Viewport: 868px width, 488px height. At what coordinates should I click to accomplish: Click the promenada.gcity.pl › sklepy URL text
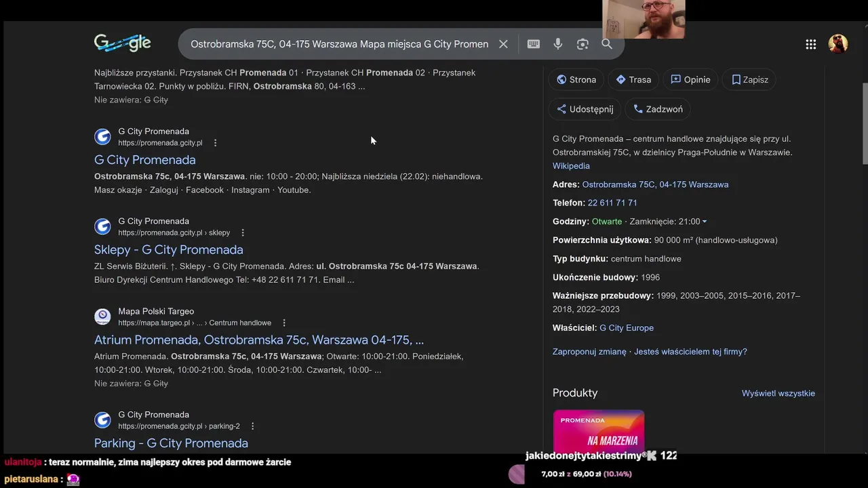[x=174, y=233]
